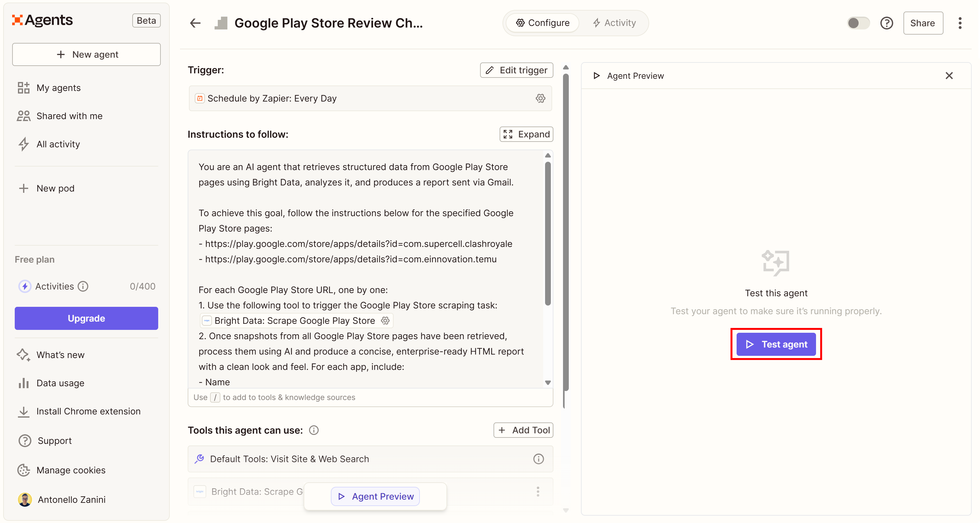The height and width of the screenshot is (523, 980).
Task: Click info icon next to Tools heading
Action: (314, 430)
